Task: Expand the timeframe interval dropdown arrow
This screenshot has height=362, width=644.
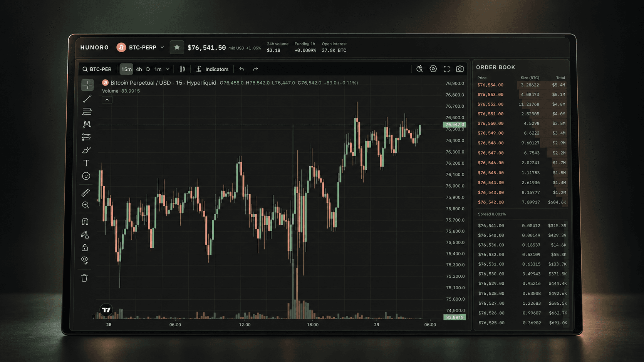Action: [168, 69]
